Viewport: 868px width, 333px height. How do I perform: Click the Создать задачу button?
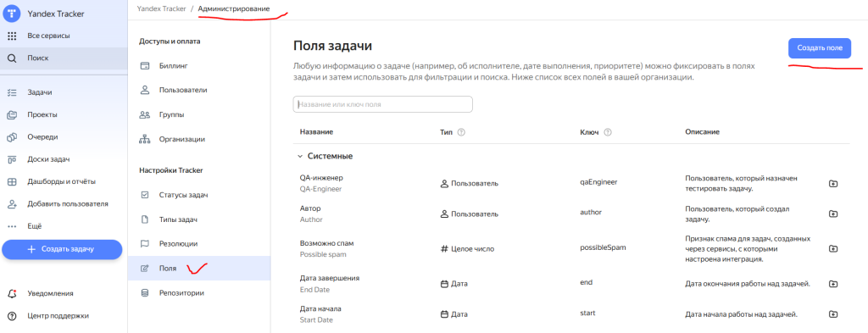pyautogui.click(x=62, y=249)
